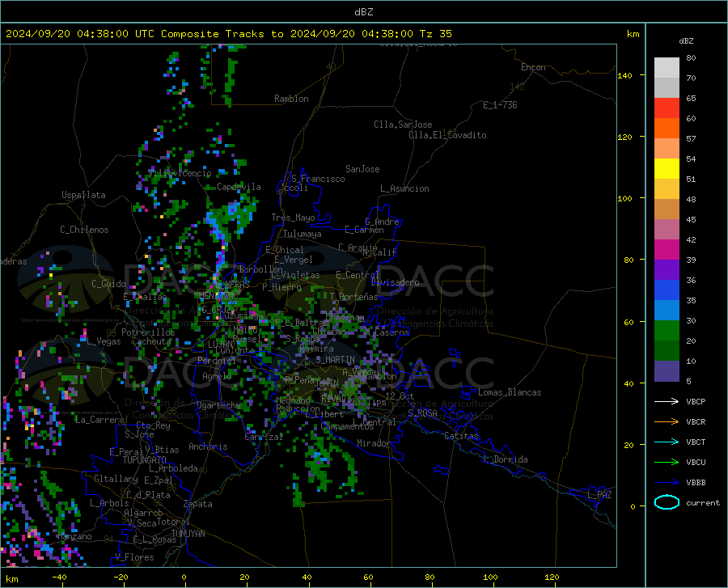
Task: Click the V_Flores label
Action: click(x=134, y=557)
